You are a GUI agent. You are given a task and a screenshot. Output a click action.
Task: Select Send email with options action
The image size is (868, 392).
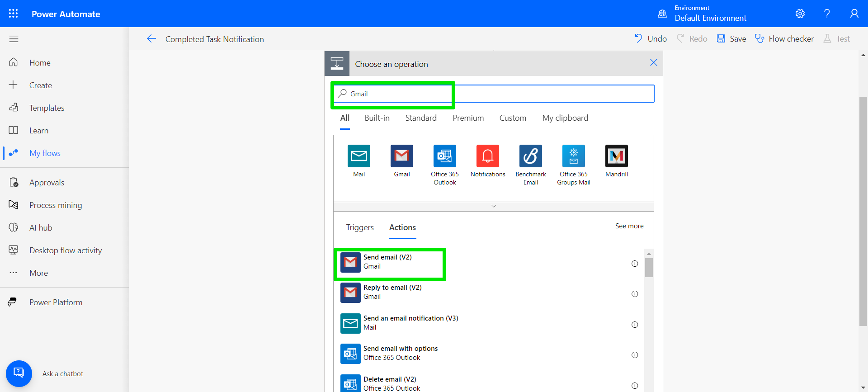click(489, 353)
